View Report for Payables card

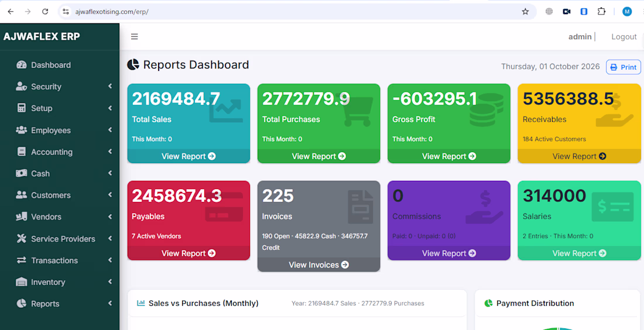189,253
